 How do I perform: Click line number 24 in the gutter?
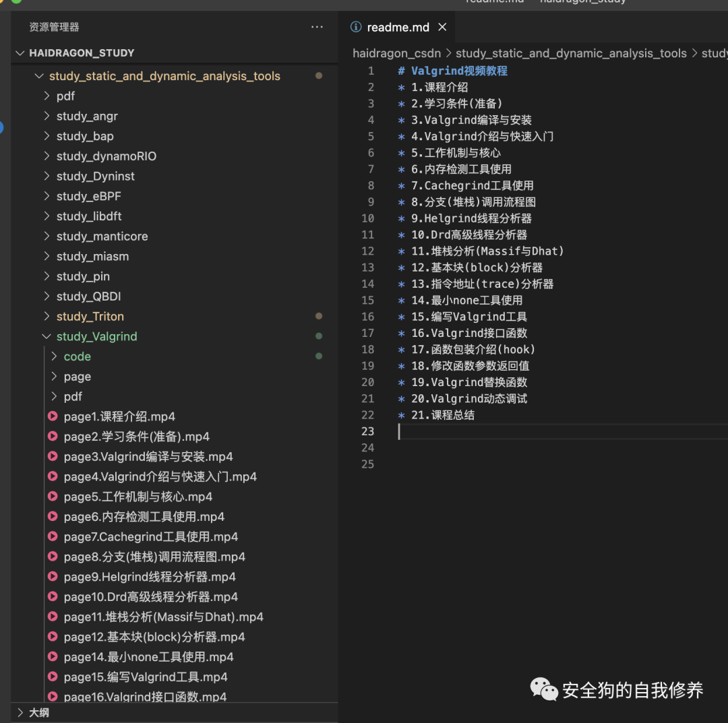tap(368, 448)
